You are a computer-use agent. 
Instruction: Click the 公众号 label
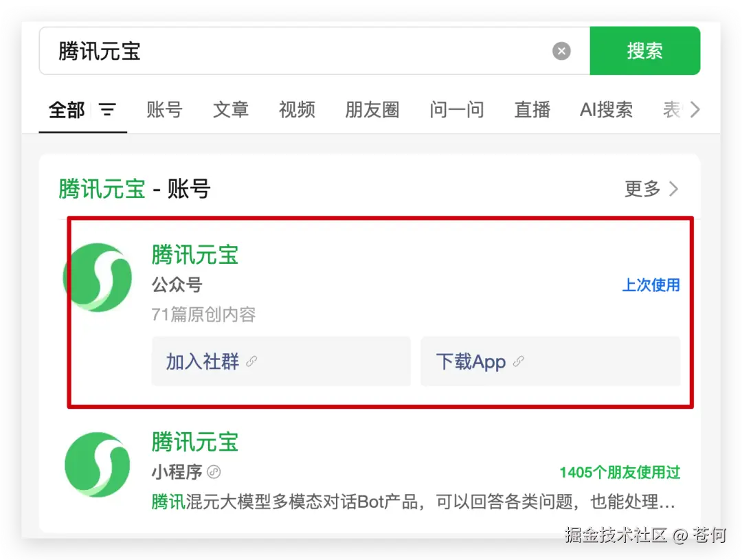tap(177, 285)
